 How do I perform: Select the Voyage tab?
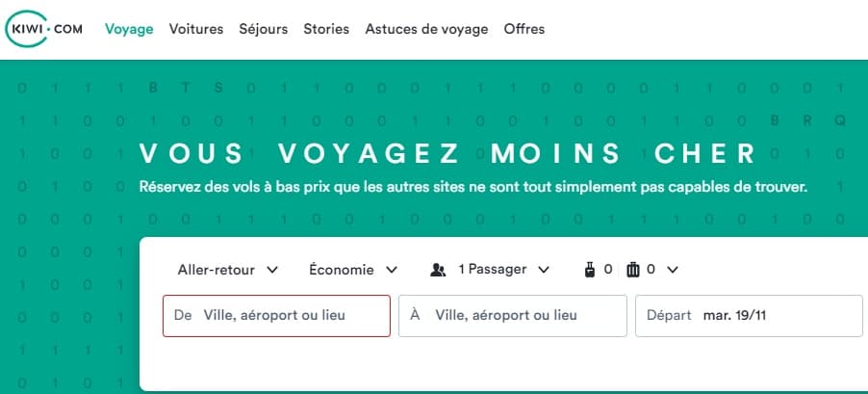click(129, 29)
